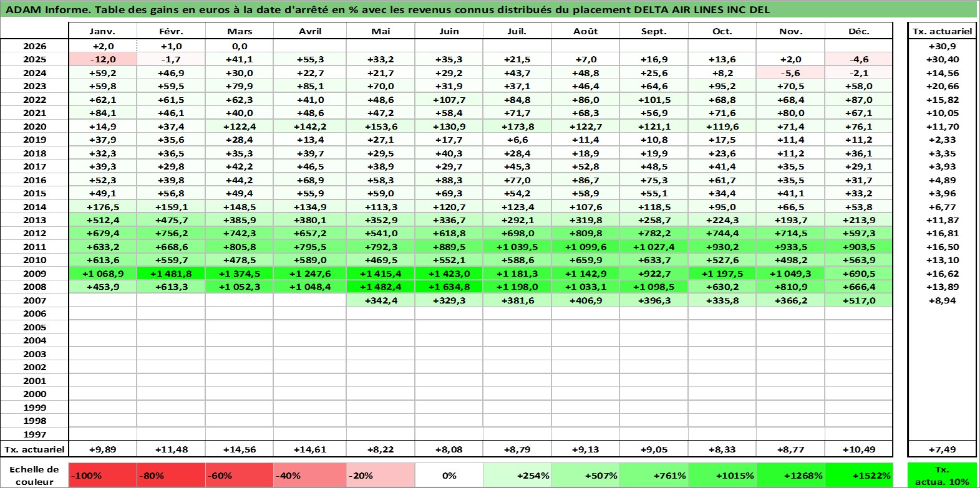
Task: Select the +41,1 cell in March 2025
Action: point(240,59)
